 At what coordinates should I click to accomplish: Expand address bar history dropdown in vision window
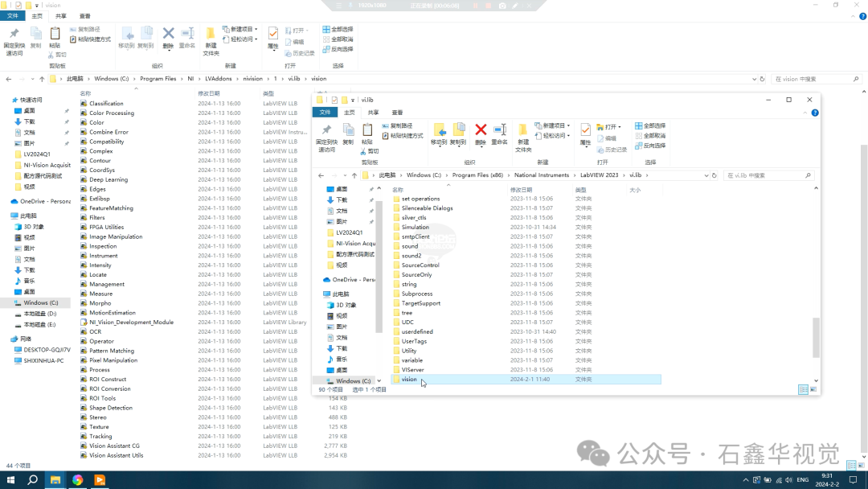coord(754,79)
